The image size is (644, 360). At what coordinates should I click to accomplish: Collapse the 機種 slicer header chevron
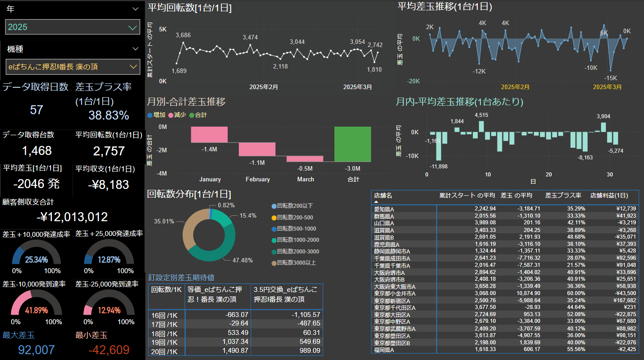tap(135, 49)
